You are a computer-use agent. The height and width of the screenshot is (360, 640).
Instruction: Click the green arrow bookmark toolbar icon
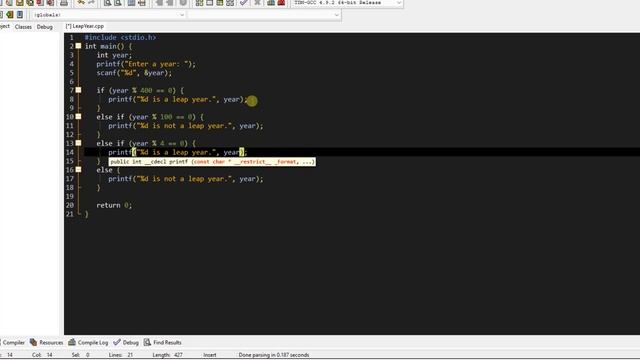click(9, 15)
